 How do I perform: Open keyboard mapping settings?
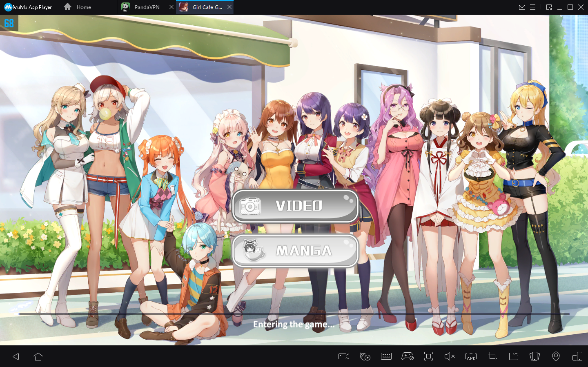(386, 356)
